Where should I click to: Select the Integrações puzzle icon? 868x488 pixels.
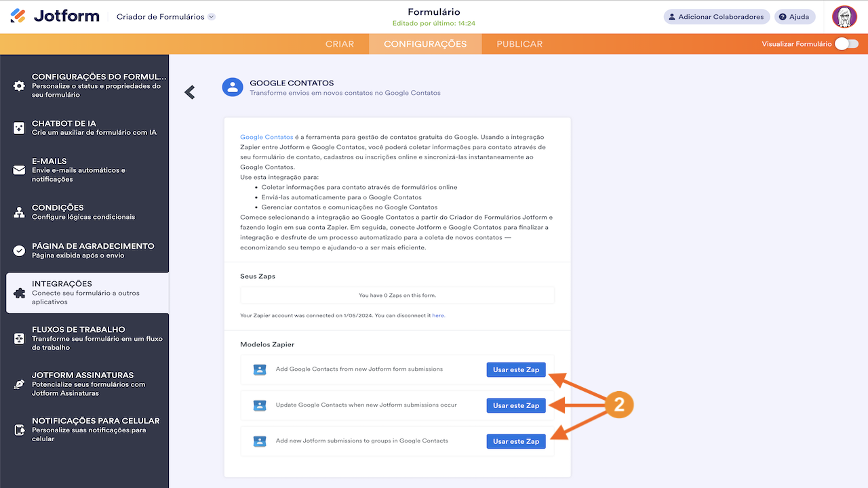pos(18,292)
